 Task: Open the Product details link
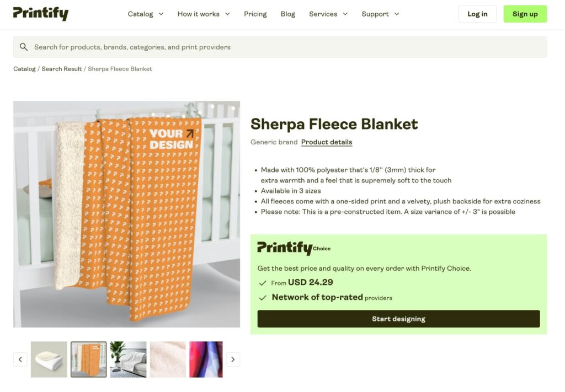(x=327, y=142)
